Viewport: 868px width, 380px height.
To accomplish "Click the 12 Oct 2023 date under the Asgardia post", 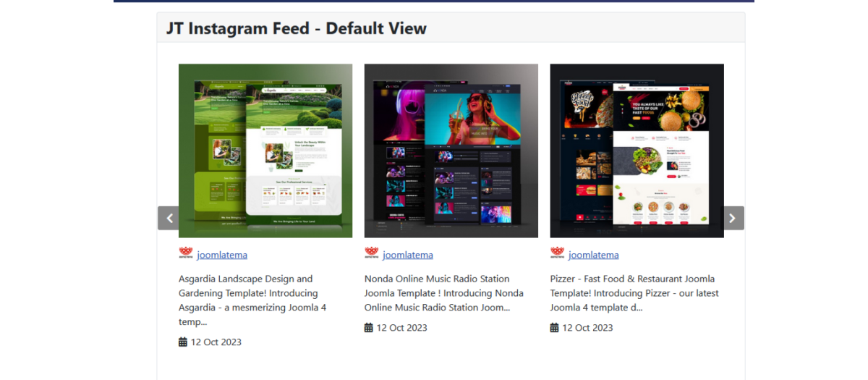I will coord(216,342).
